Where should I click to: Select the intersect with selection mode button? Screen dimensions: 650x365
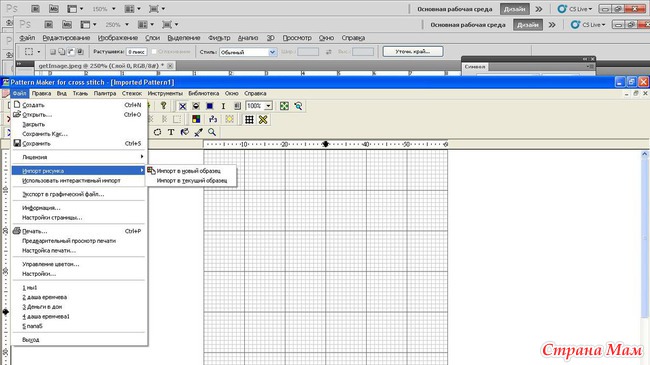tap(80, 52)
